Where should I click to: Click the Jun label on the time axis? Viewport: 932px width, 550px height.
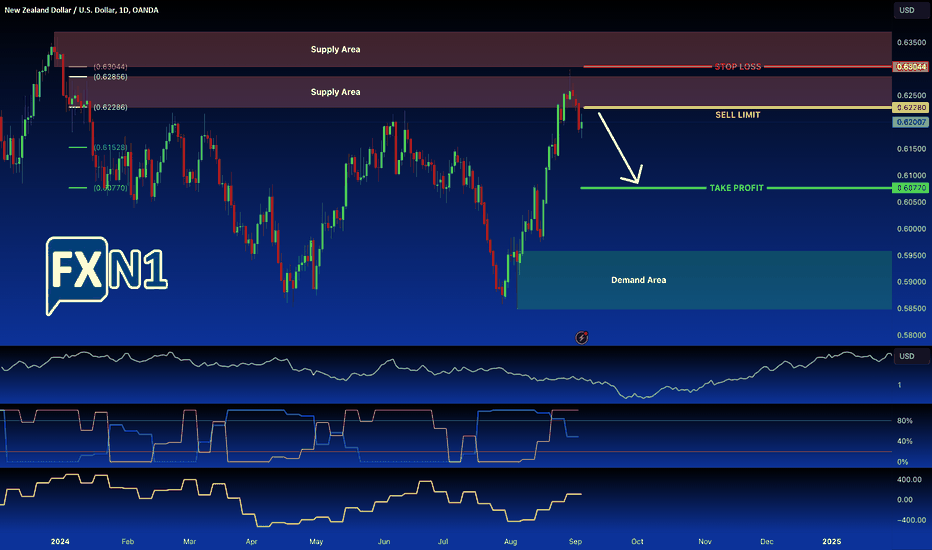pos(384,541)
